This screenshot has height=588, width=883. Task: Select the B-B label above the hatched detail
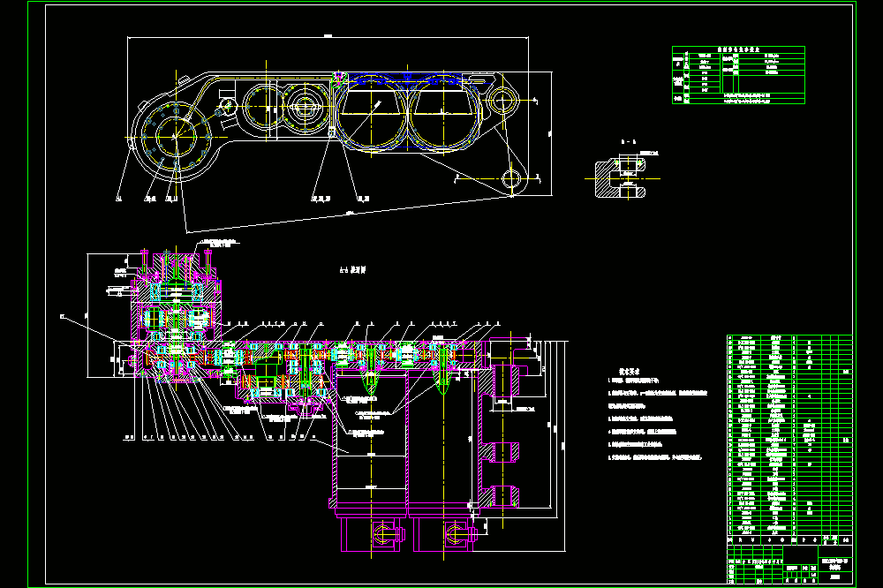pyautogui.click(x=628, y=142)
